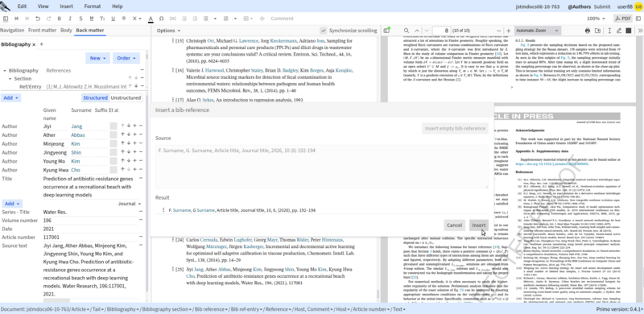Image resolution: width=644 pixels, height=314 pixels.
Task: Click the Source text area in dialog
Action: click(x=321, y=167)
